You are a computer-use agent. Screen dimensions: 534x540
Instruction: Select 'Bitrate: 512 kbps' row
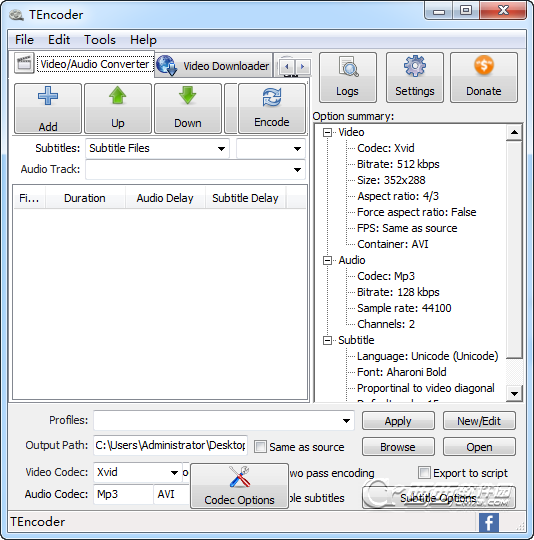(398, 164)
